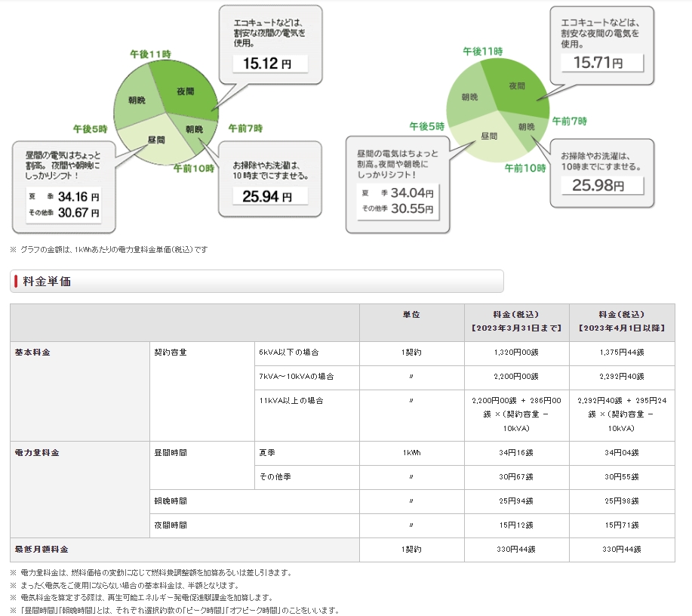The height and width of the screenshot is (616, 692).
Task: Click the '昼間' slice of the left pie chart
Action: point(155,140)
